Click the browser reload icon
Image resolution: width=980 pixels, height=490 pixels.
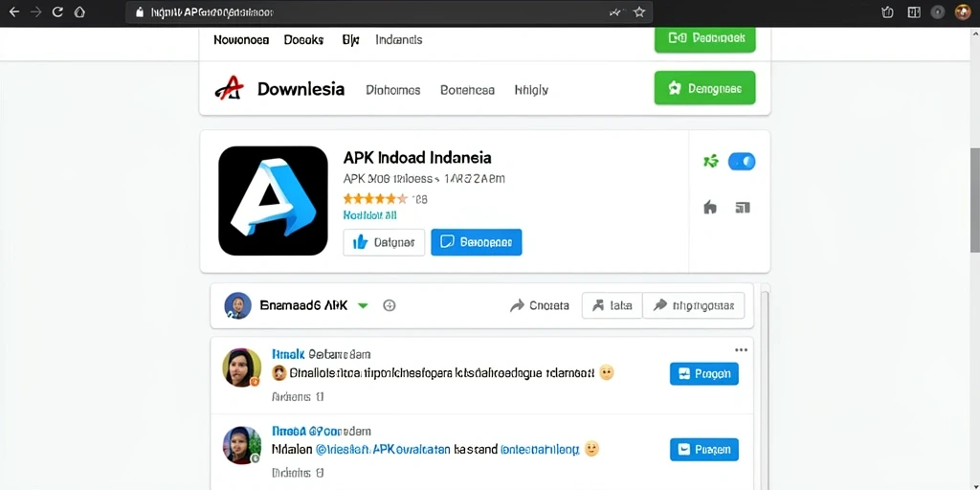pos(57,11)
